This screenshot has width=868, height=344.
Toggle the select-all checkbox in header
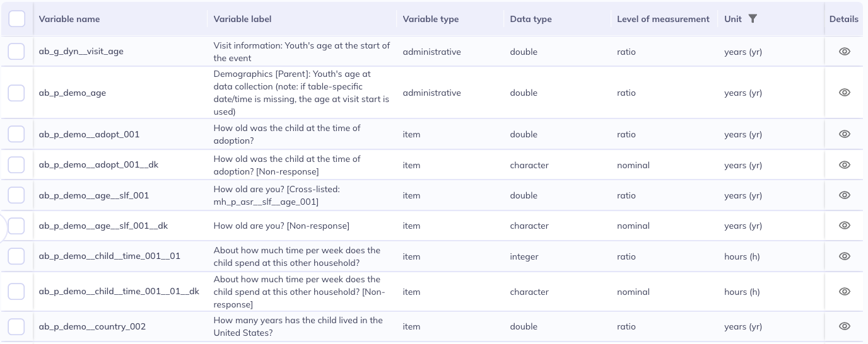[16, 19]
